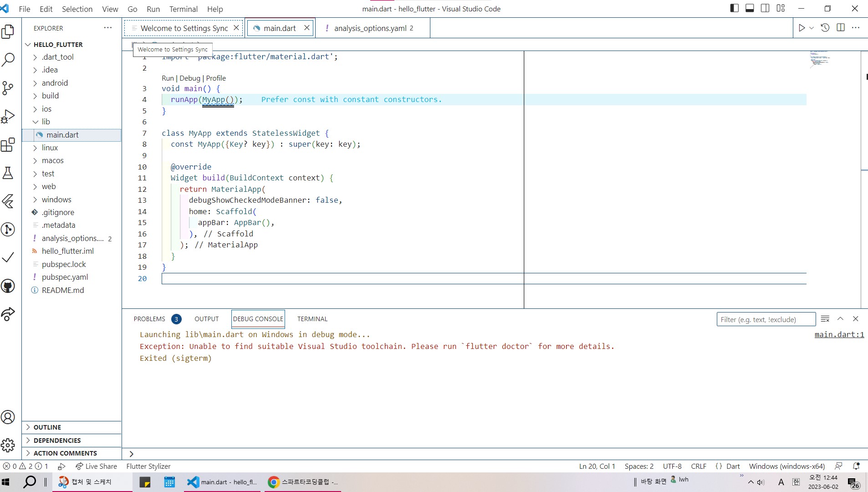Open the Search view in activity bar

coord(8,60)
